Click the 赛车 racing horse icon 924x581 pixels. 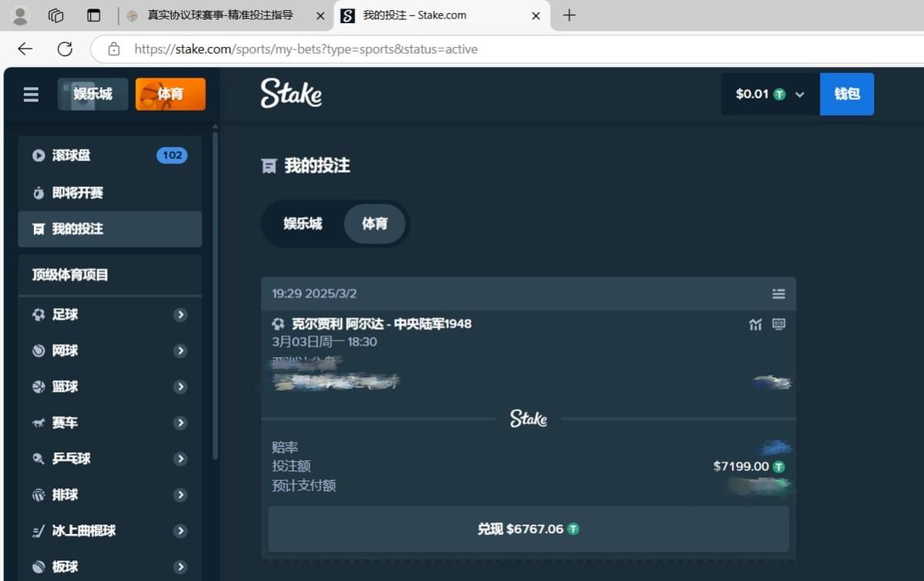click(x=38, y=422)
